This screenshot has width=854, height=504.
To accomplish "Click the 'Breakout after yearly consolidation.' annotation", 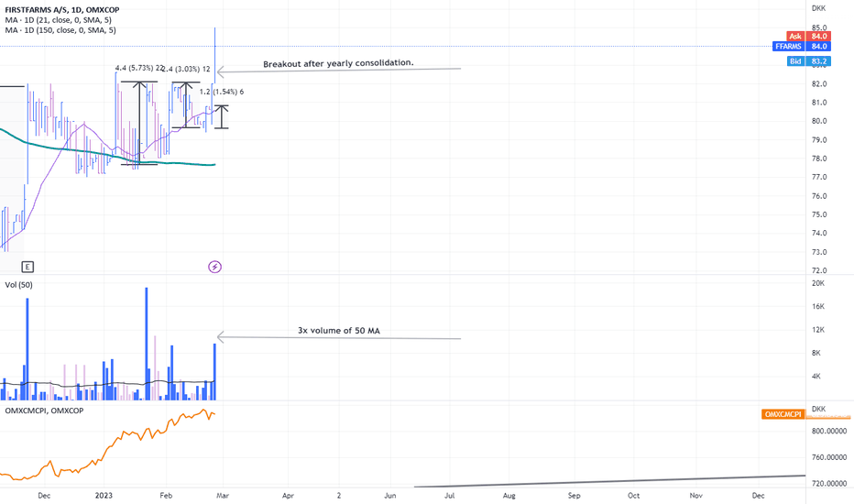I will pyautogui.click(x=338, y=63).
